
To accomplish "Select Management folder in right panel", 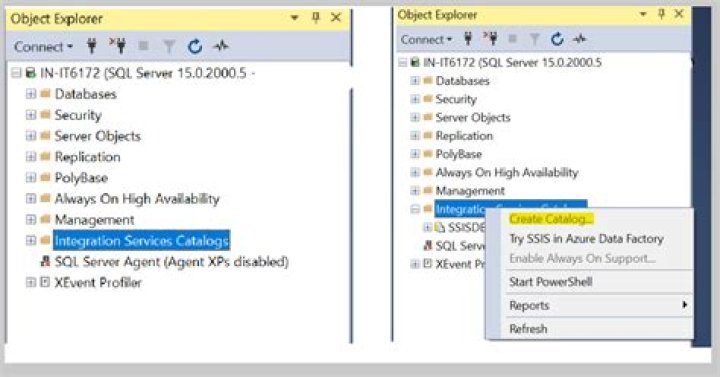I will [470, 191].
